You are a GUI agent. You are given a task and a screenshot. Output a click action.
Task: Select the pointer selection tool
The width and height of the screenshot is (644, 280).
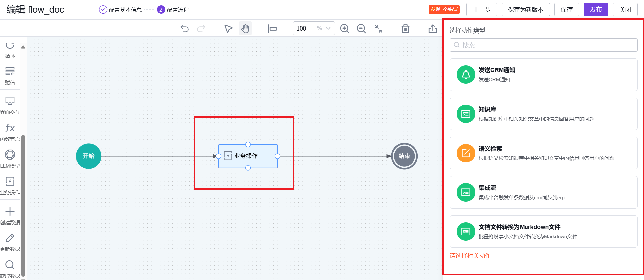pos(228,29)
